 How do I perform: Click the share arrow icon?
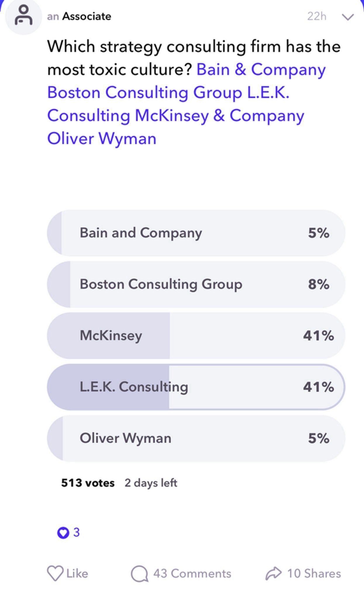(273, 573)
